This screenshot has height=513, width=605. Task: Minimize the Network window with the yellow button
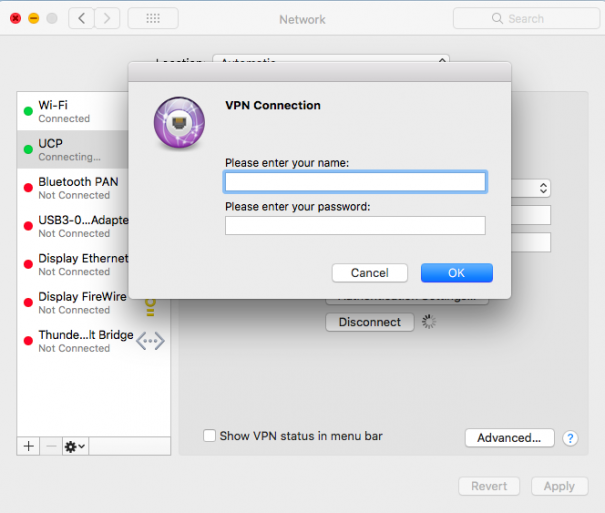34,18
